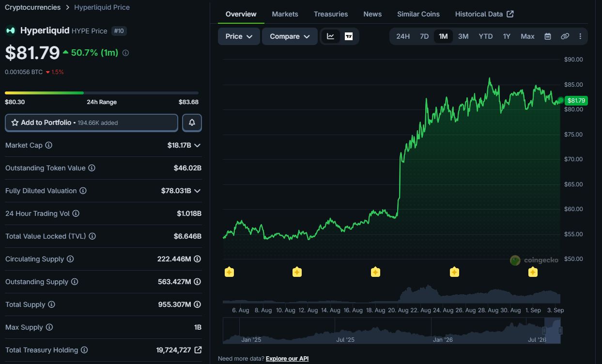Screen dimensions: 602x364
Task: Select the 7D time range
Action: pos(424,36)
